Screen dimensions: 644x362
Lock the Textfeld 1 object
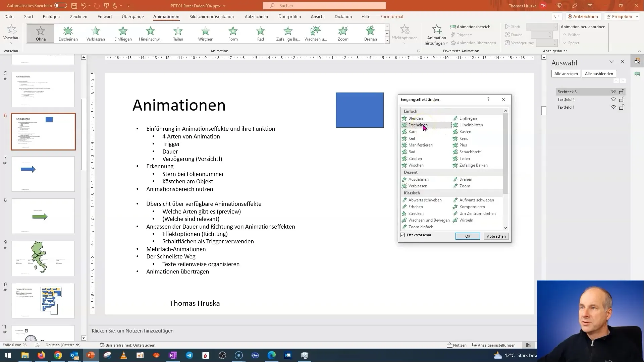tap(622, 107)
